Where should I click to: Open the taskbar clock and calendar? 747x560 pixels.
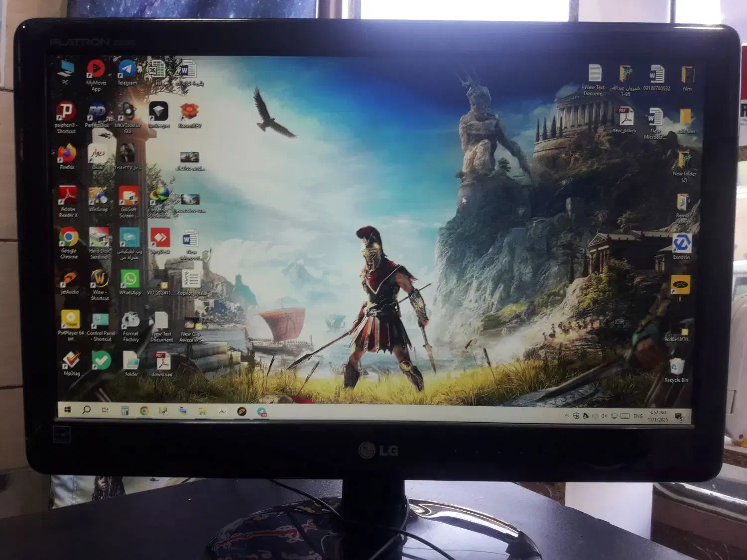pyautogui.click(x=658, y=416)
